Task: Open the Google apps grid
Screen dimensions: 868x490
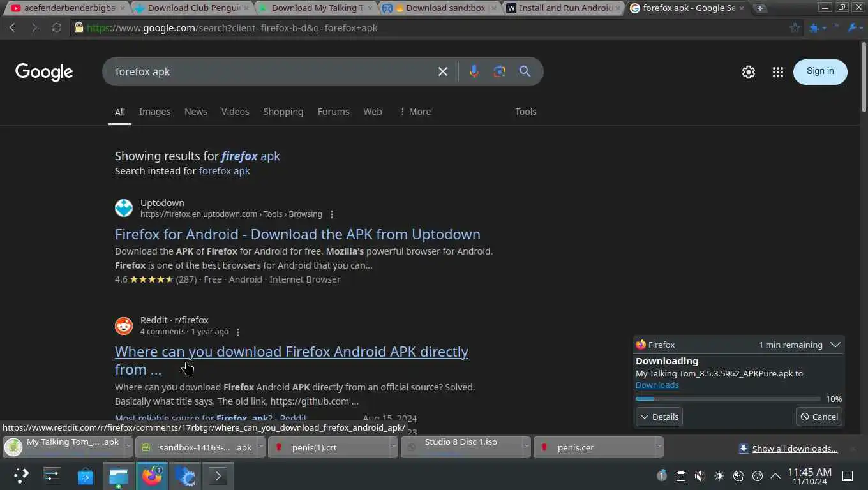Action: coord(777,72)
